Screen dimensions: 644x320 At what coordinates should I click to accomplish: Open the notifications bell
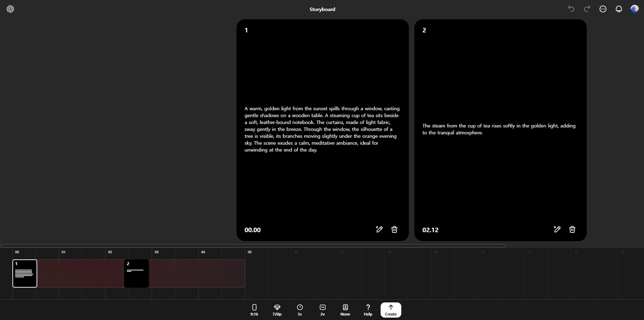coord(619,9)
